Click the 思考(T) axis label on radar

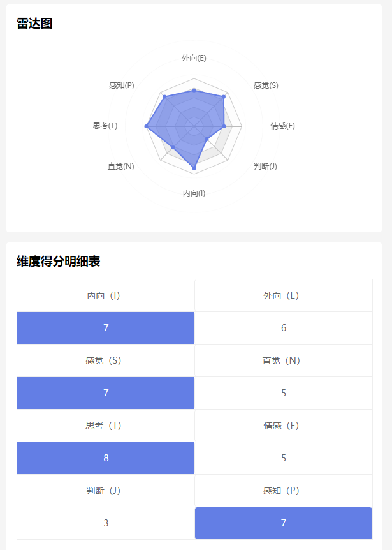(105, 126)
